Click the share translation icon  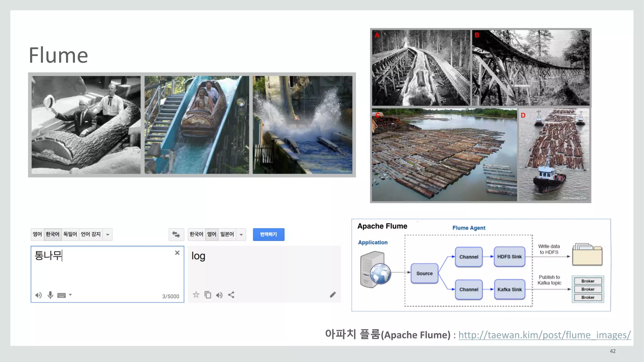(231, 295)
